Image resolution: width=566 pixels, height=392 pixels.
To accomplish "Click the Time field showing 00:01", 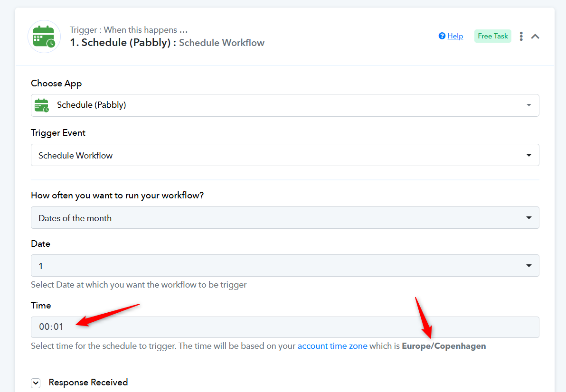I will (285, 327).
